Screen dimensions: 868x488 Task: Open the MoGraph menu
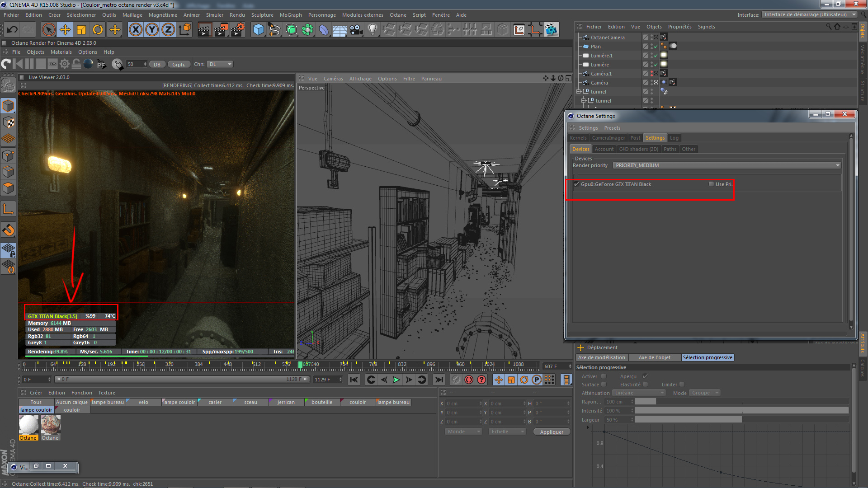pos(291,15)
